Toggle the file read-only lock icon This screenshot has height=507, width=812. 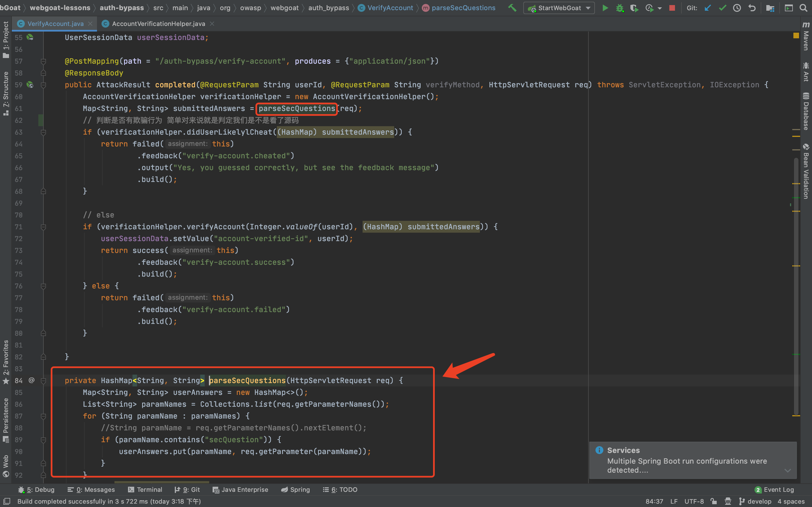pyautogui.click(x=714, y=501)
